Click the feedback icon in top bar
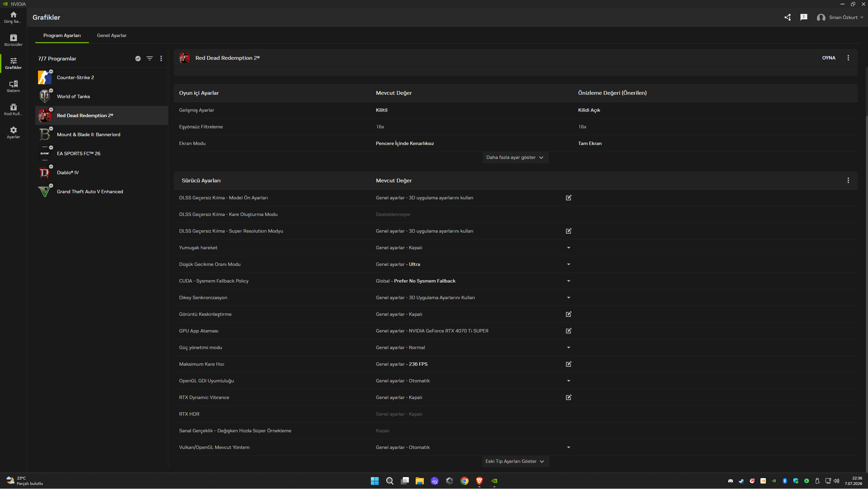Viewport: 868px width, 489px height. (x=804, y=17)
